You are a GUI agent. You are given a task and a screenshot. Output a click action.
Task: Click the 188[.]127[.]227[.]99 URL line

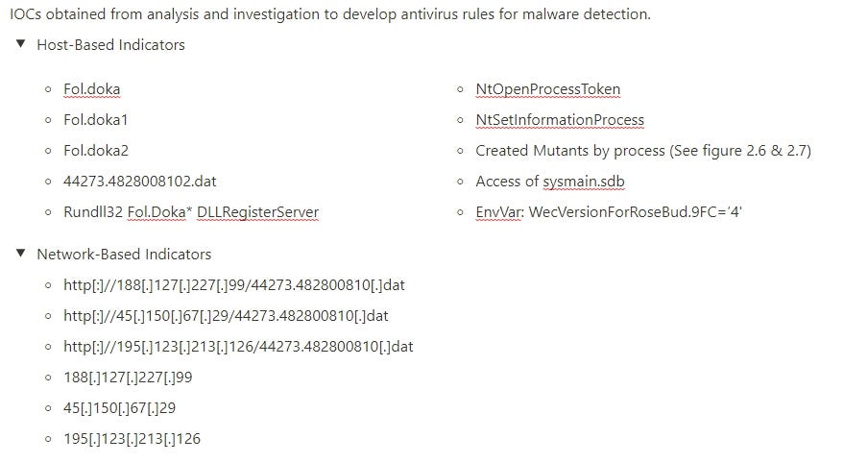click(234, 285)
